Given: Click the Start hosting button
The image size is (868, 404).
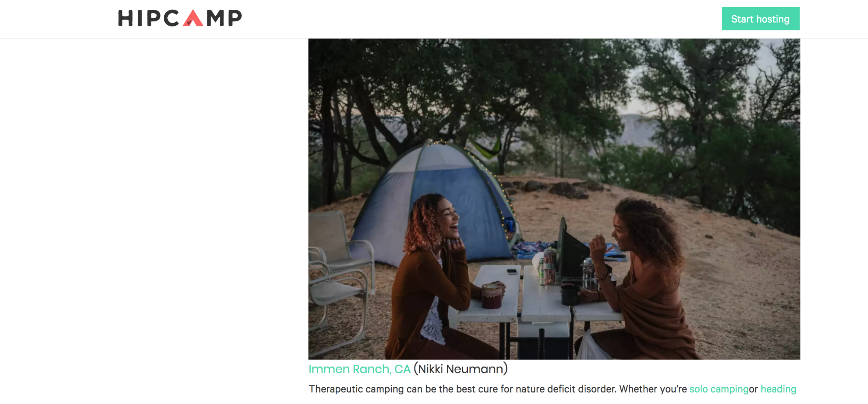Looking at the screenshot, I should pos(760,19).
